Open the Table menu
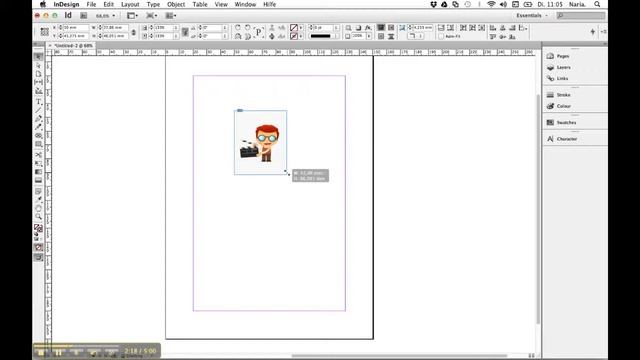Image resolution: width=640 pixels, height=360 pixels. tap(200, 4)
